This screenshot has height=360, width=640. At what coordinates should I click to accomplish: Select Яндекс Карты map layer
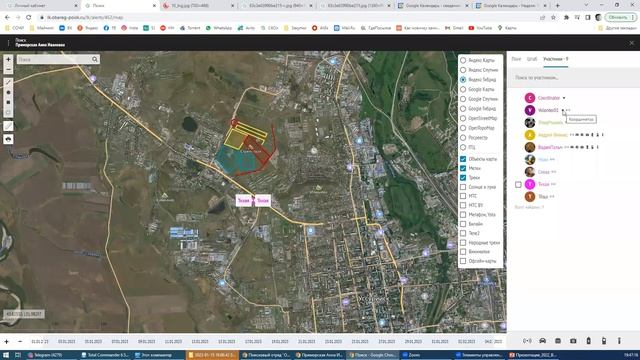point(463,60)
